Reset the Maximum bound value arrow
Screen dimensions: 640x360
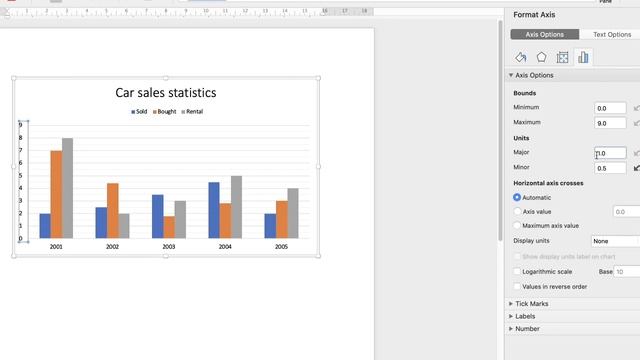[636, 123]
